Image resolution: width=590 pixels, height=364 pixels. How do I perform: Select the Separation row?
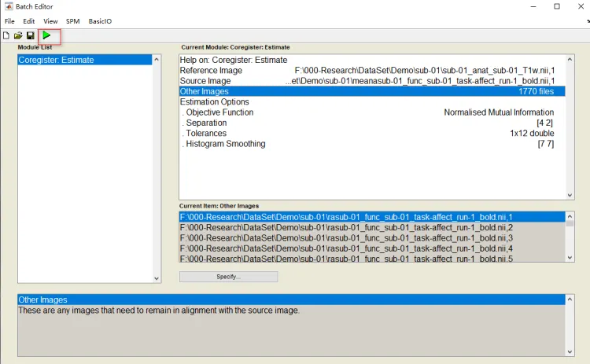click(x=372, y=123)
